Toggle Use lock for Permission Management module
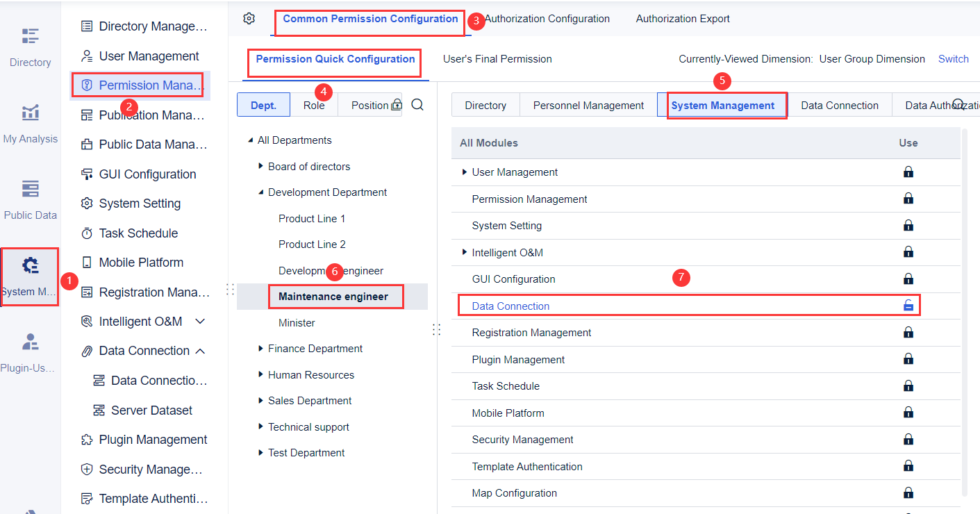980x514 pixels. click(x=908, y=199)
